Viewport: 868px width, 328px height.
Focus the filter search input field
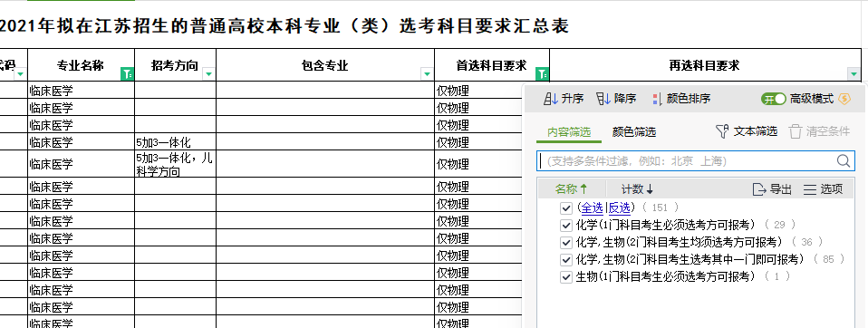(687, 161)
